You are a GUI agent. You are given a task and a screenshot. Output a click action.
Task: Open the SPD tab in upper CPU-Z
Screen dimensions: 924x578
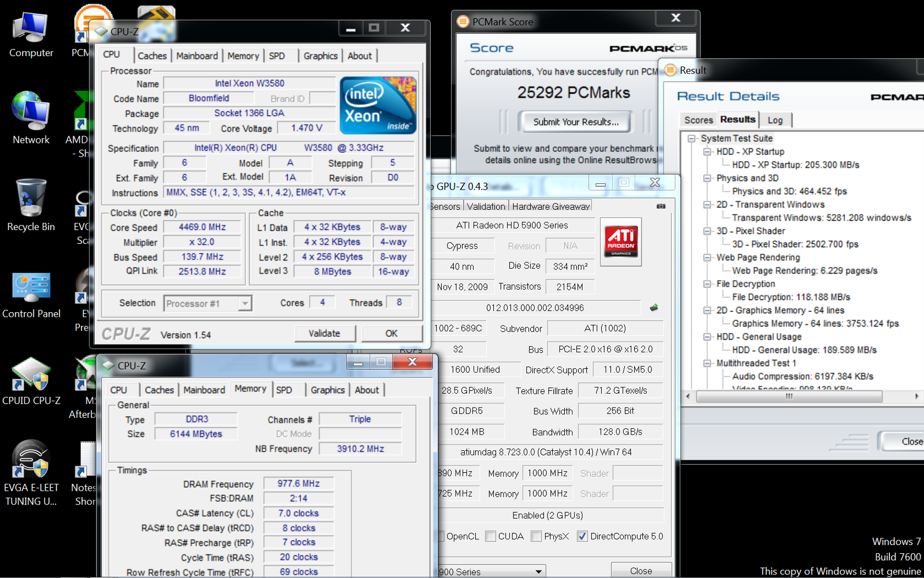pyautogui.click(x=277, y=56)
